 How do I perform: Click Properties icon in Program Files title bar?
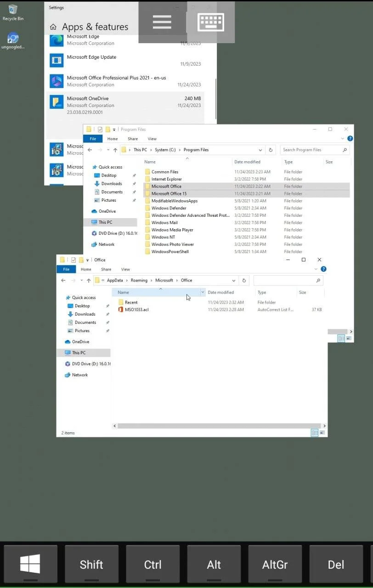tap(100, 130)
